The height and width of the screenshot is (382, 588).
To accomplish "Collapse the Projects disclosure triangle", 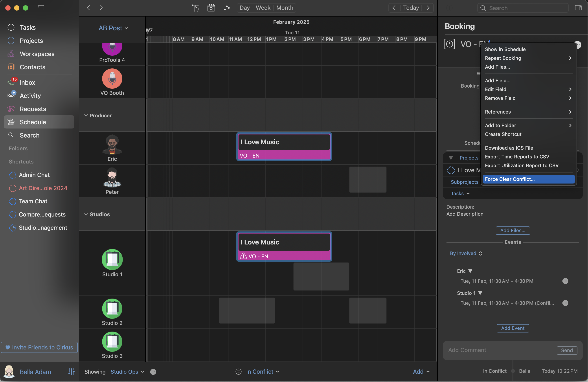I will point(451,158).
